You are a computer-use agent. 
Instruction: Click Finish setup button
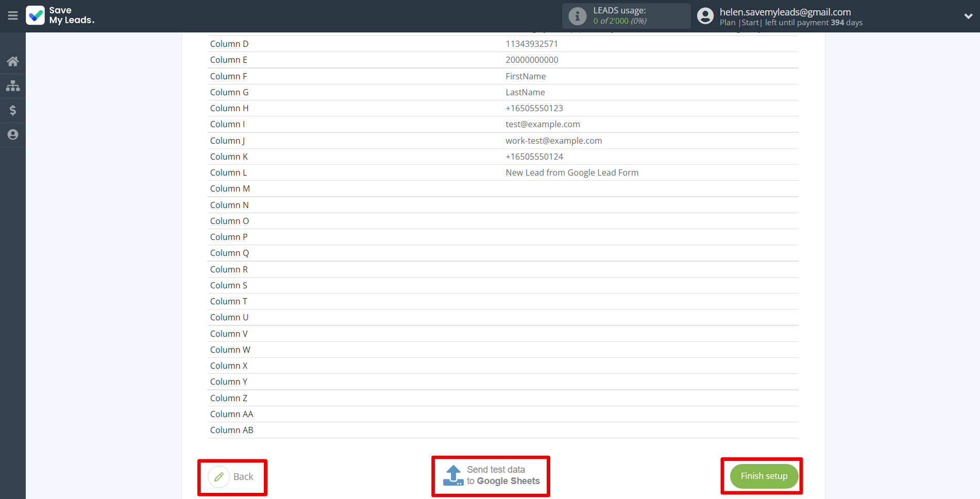click(764, 476)
